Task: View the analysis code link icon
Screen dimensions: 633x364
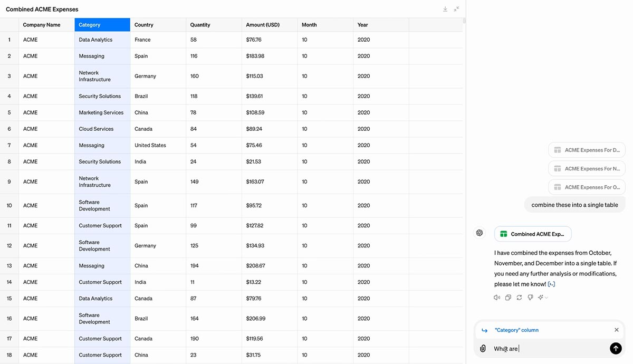Action: [551, 284]
